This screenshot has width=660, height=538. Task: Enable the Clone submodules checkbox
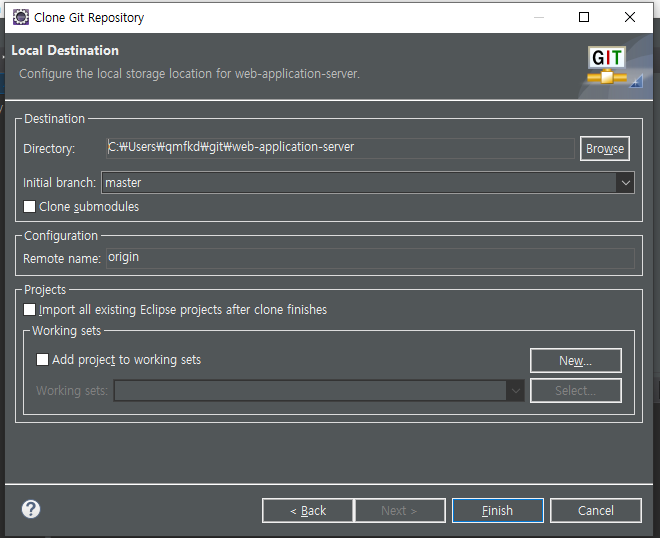click(30, 207)
